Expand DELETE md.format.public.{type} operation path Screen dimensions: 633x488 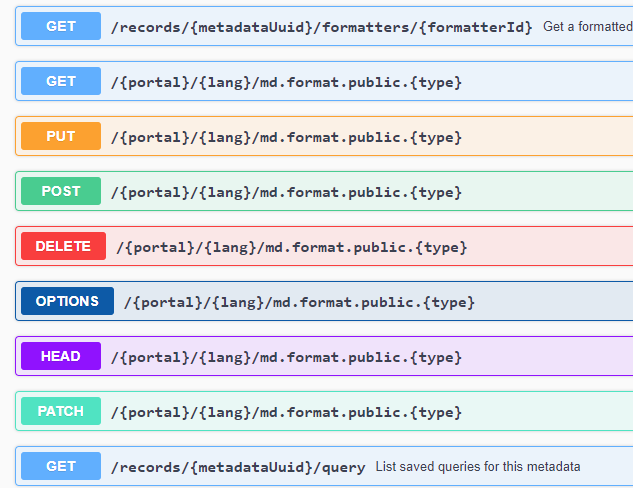pyautogui.click(x=291, y=247)
